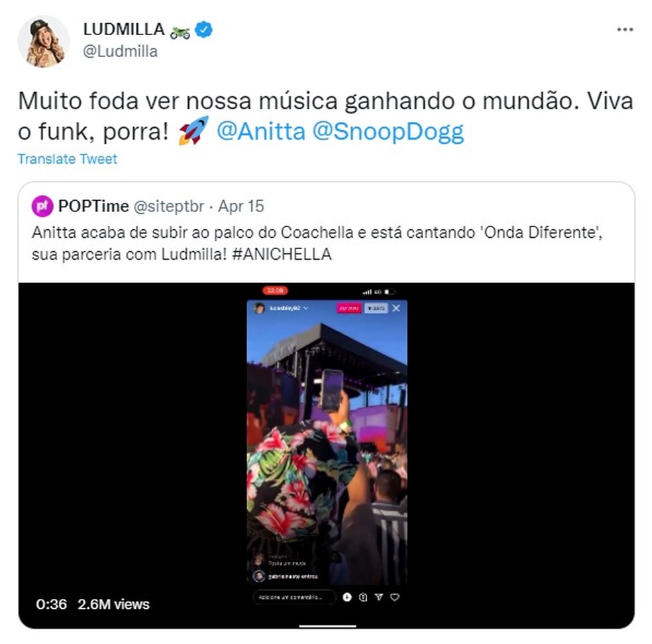This screenshot has height=644, width=652.
Task: Tap the paper-plane share icon in the live video
Action: 379,597
